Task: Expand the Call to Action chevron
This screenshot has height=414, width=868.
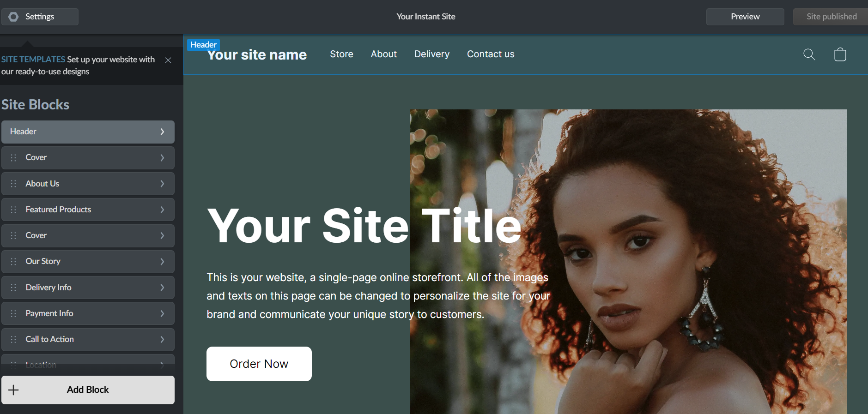Action: click(x=162, y=339)
